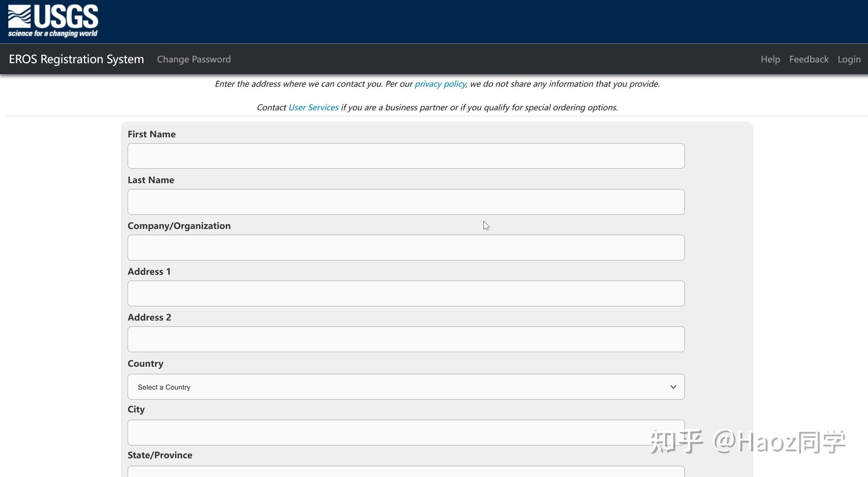Go to the Login page

tap(849, 59)
